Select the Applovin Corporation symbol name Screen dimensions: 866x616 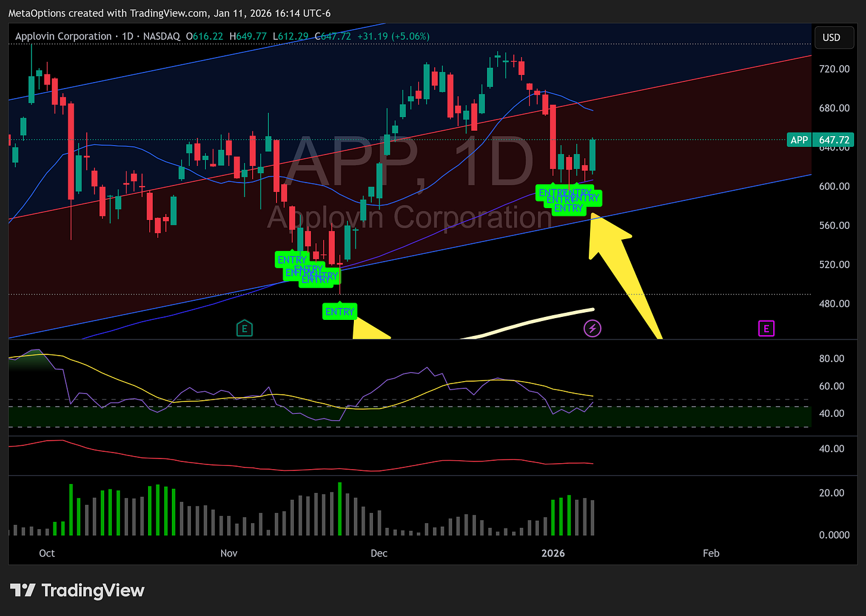tap(63, 36)
